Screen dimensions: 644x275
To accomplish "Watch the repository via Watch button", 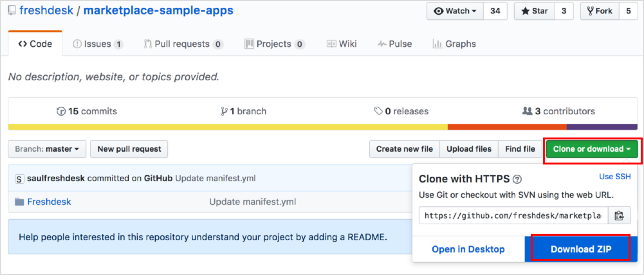I will tap(455, 11).
